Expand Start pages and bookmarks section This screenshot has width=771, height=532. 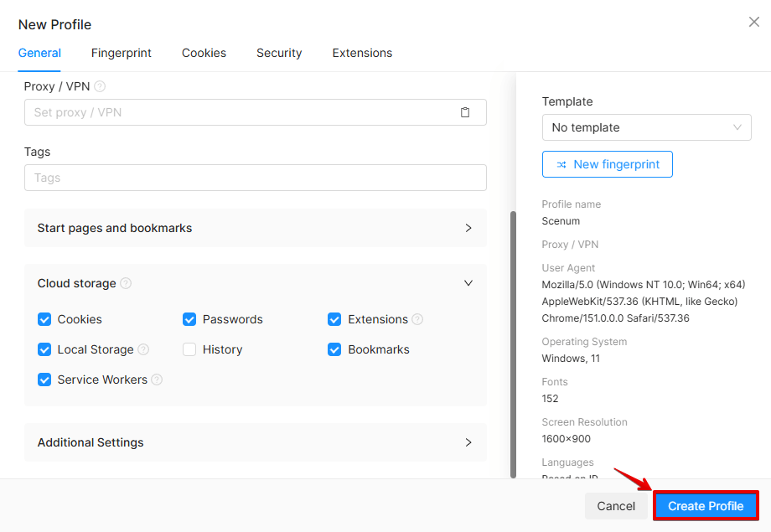tap(256, 228)
